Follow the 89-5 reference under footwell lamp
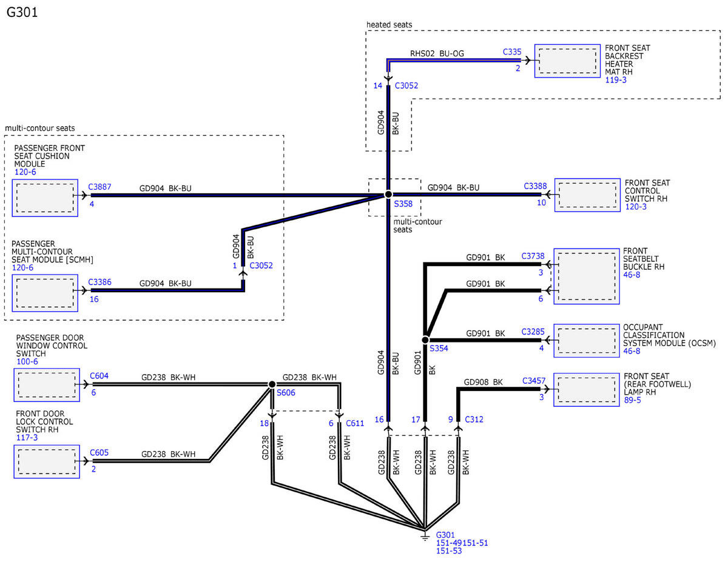 632,401
